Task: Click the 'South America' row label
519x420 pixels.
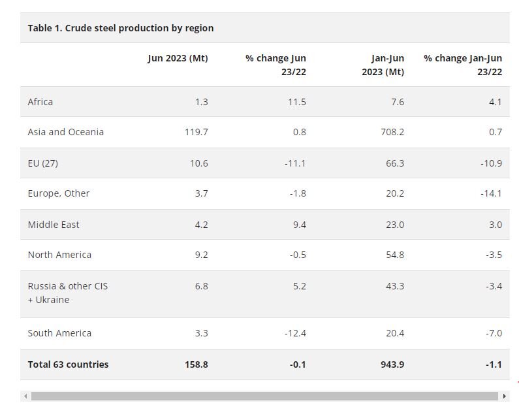Action: click(x=59, y=333)
